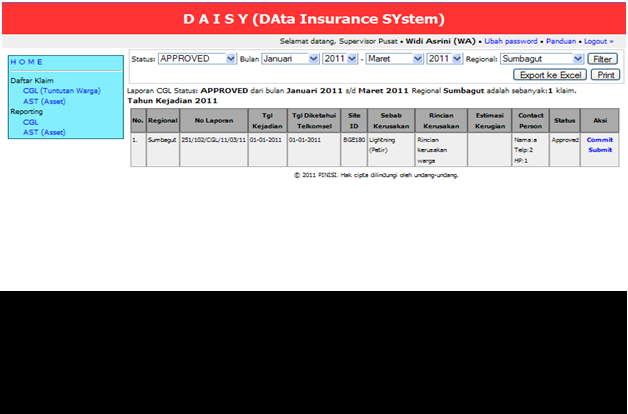Click the Tgl Kejadian column header
This screenshot has width=628, height=414.
(268, 121)
